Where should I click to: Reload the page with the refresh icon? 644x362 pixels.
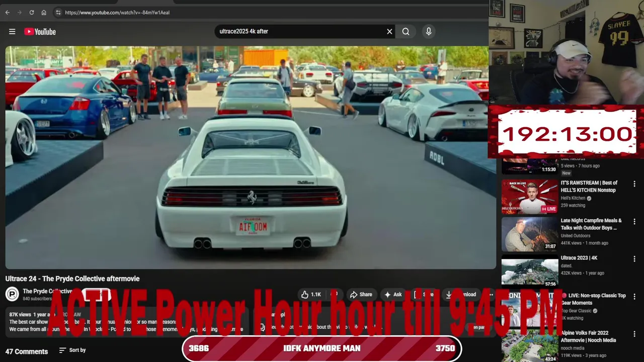coord(31,13)
